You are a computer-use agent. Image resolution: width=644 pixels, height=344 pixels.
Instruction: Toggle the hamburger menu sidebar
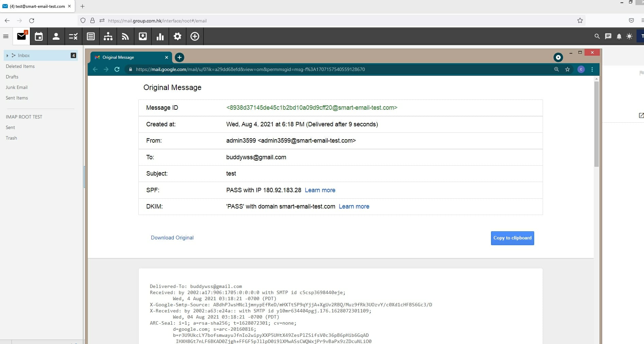pyautogui.click(x=6, y=36)
